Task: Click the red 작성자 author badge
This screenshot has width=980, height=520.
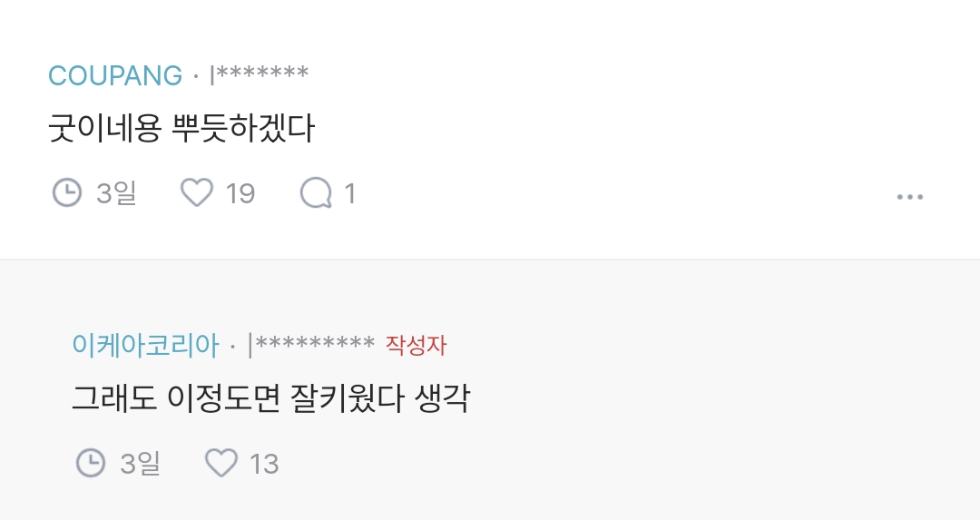Action: [416, 345]
